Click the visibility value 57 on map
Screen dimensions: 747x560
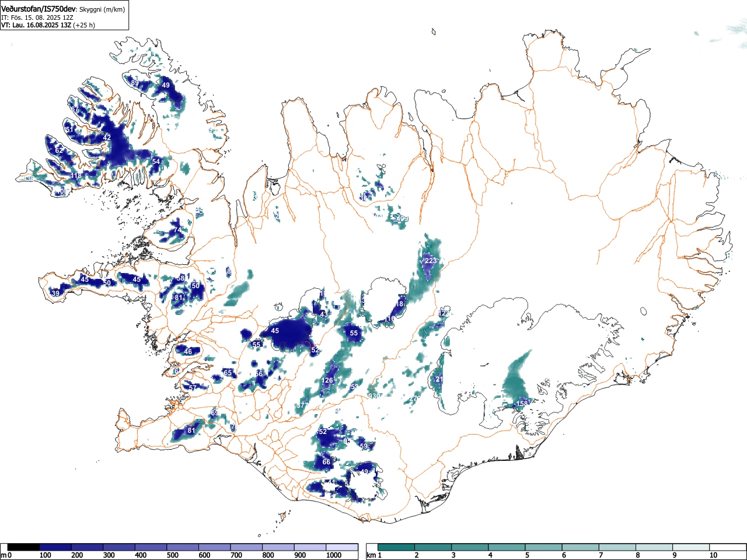(193, 388)
